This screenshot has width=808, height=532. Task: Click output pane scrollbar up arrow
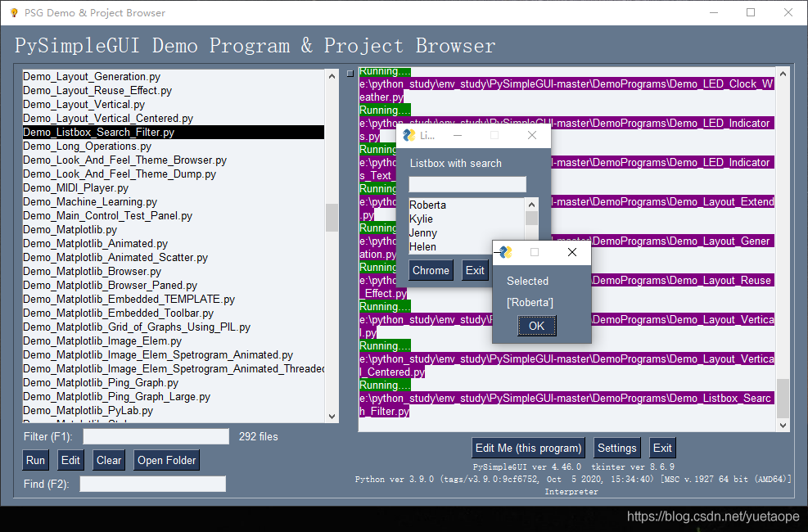click(783, 74)
